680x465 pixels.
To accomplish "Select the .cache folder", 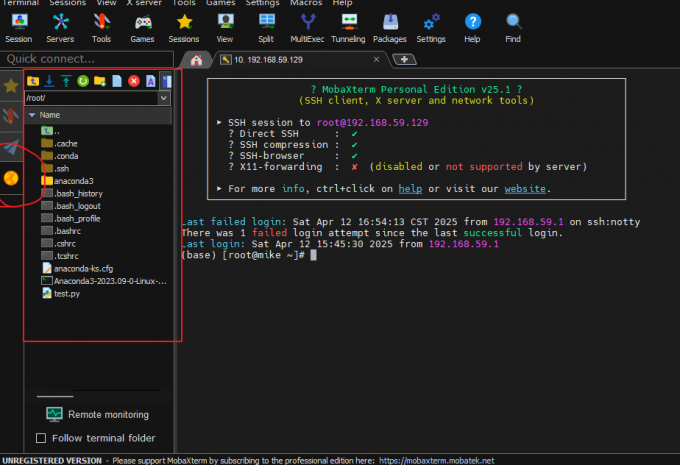I will click(59, 144).
